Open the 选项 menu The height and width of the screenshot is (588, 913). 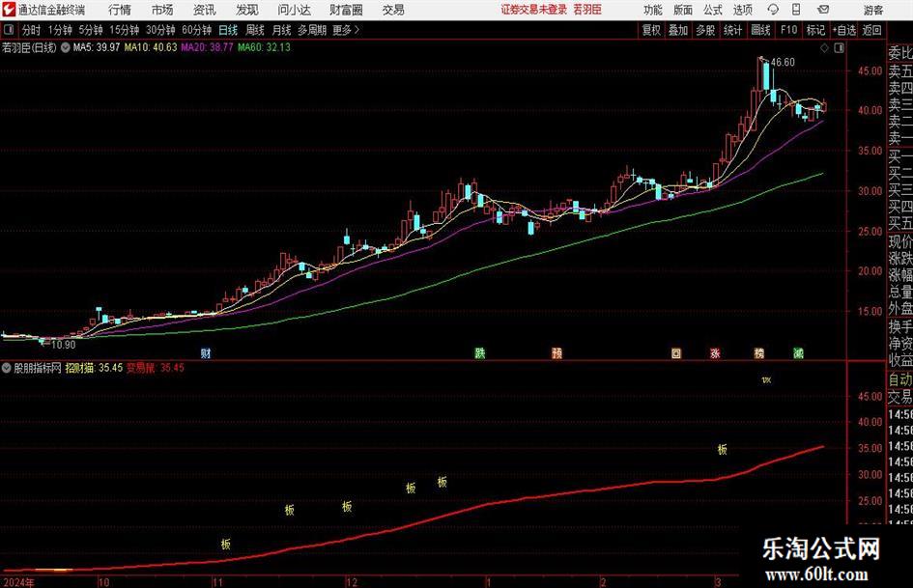pos(742,10)
